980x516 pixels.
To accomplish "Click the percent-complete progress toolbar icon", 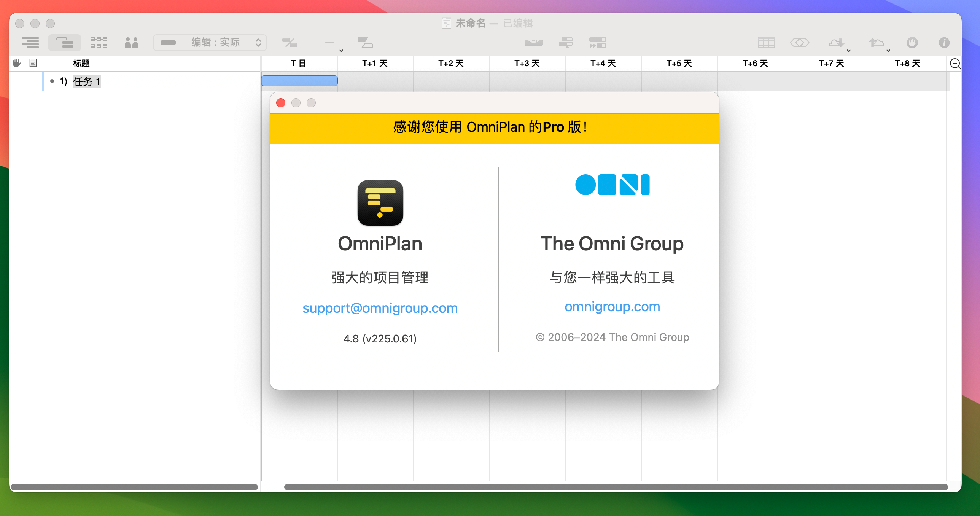I will pos(290,43).
